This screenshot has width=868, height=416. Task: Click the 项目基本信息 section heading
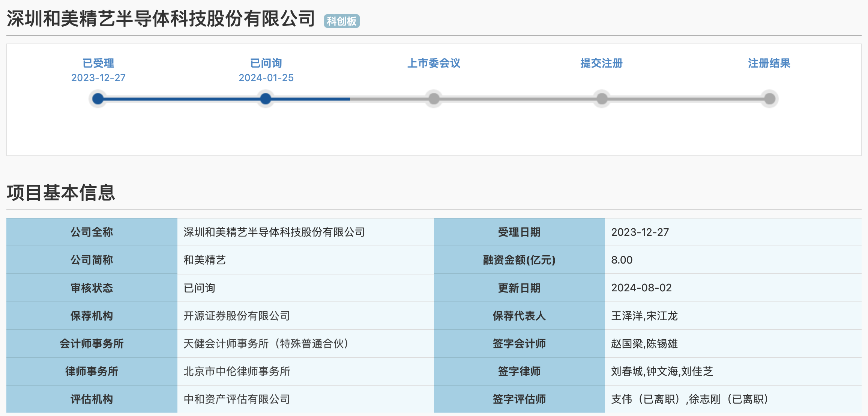tap(61, 193)
